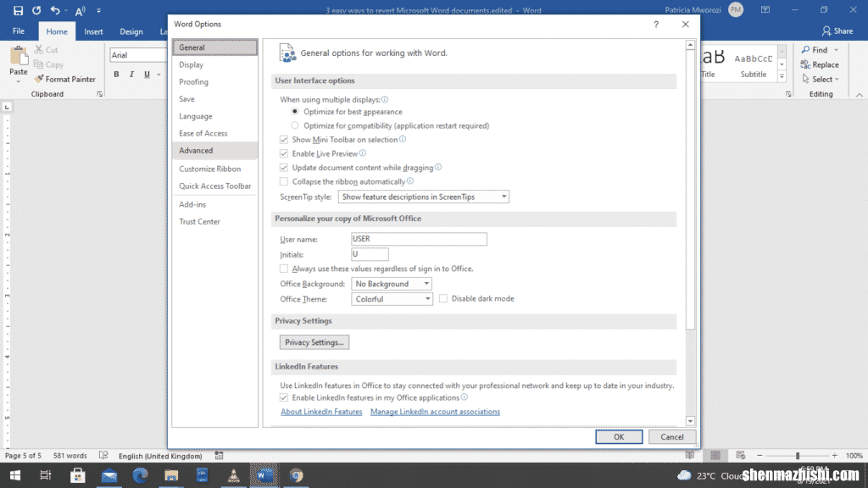The height and width of the screenshot is (488, 868).
Task: Launch Microsoft Edge from taskbar
Action: coord(140,475)
